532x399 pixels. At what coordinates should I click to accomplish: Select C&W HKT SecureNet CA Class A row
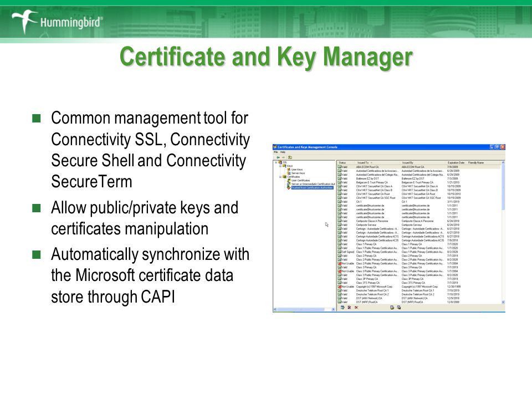point(419,186)
